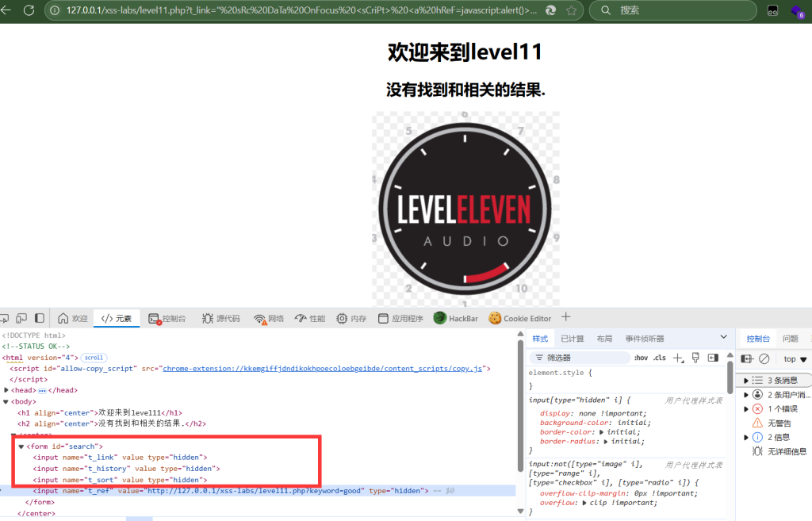Screen dimensions: 812x521
Task: Add a new style rule with plus
Action: coord(678,358)
